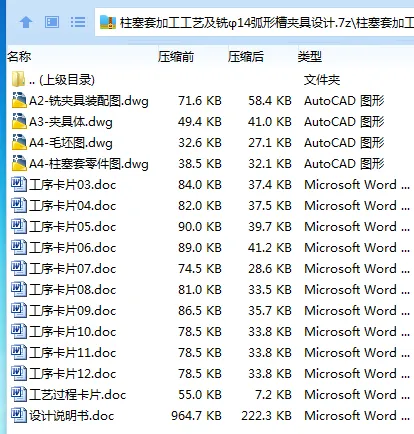Click the archive path address field
Viewport: 414px width, 434px height.
click(255, 22)
